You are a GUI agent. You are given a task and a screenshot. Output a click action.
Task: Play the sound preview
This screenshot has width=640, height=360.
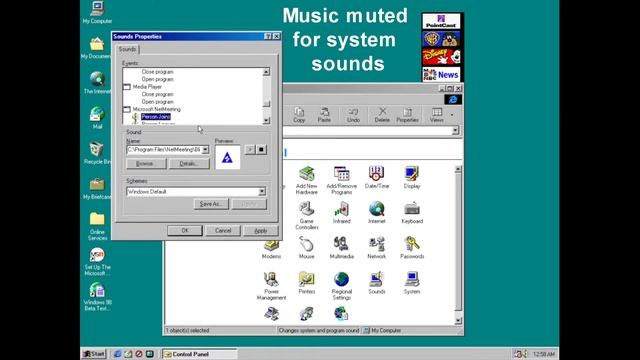(250, 149)
